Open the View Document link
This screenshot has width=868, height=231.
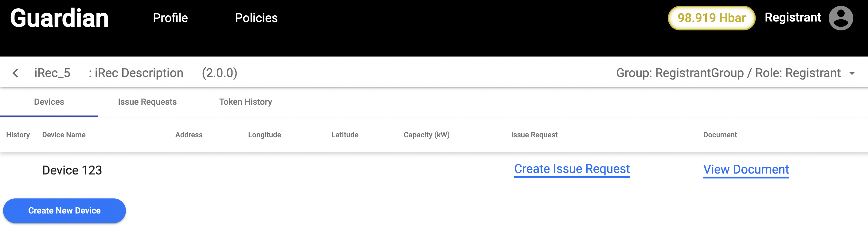point(746,170)
